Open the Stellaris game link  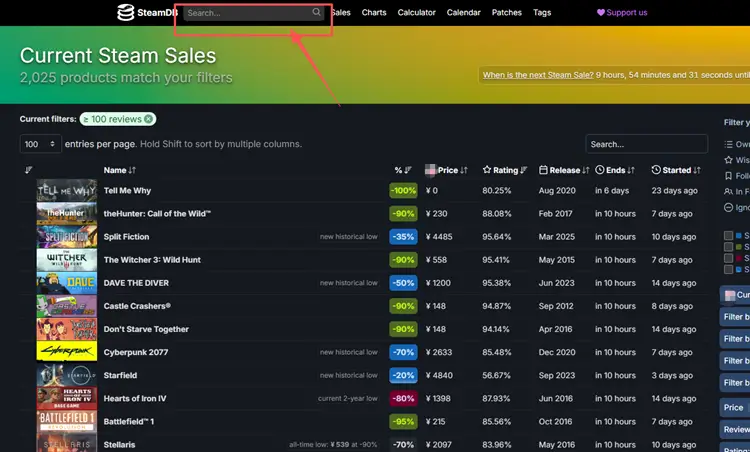coord(119,445)
